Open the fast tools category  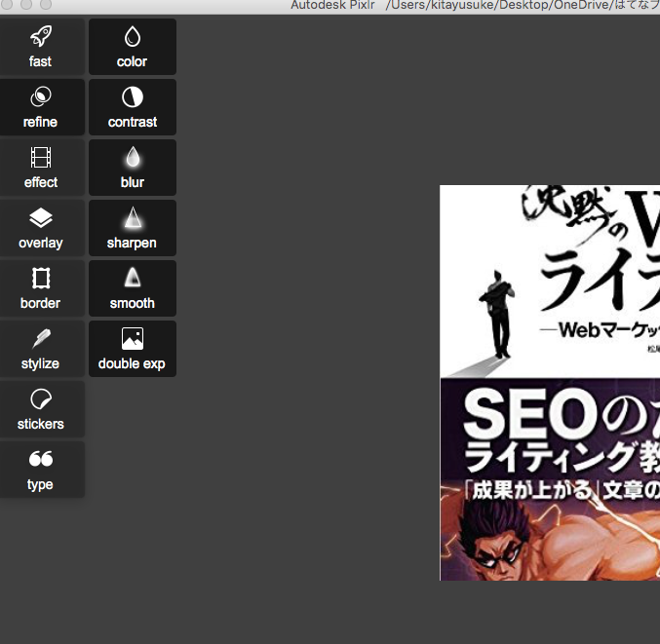point(41,47)
